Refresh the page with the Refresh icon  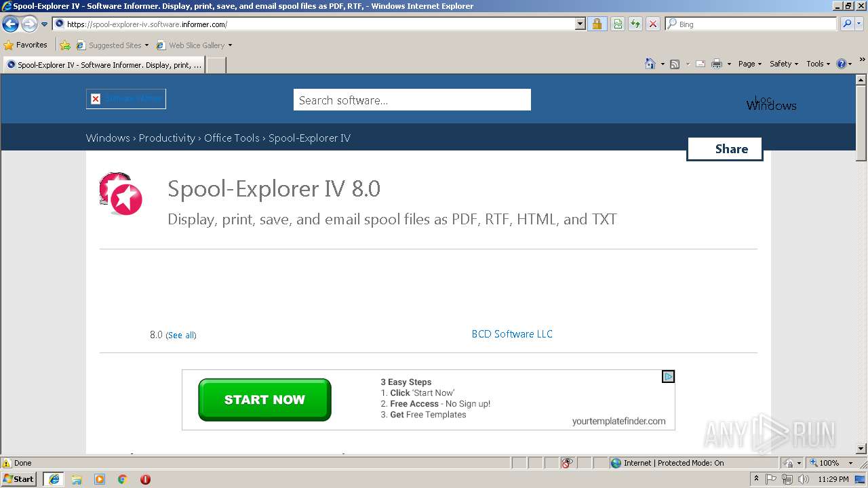point(635,24)
